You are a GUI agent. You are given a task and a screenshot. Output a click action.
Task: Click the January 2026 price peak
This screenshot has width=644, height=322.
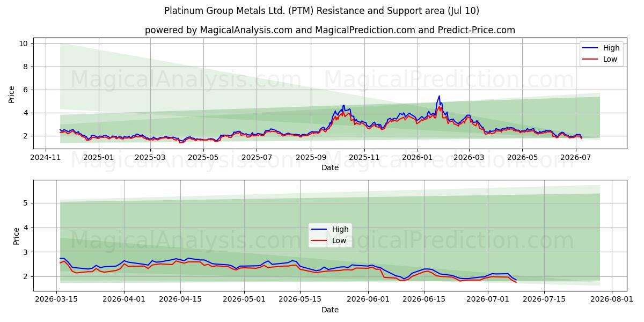pos(439,97)
